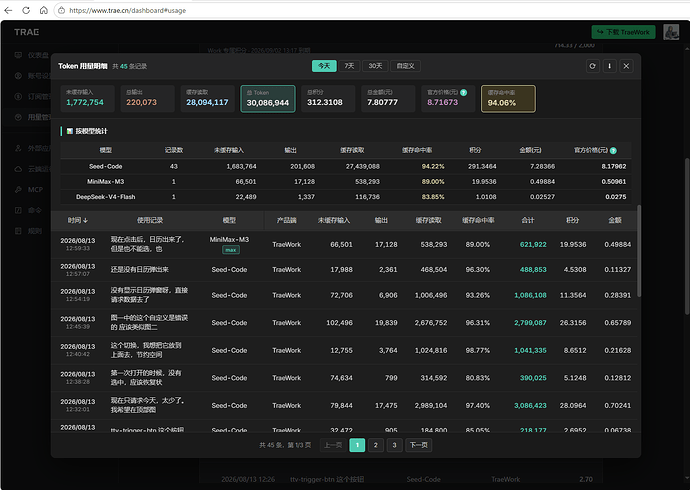Click the 总输出 220,073 card

pos(147,99)
